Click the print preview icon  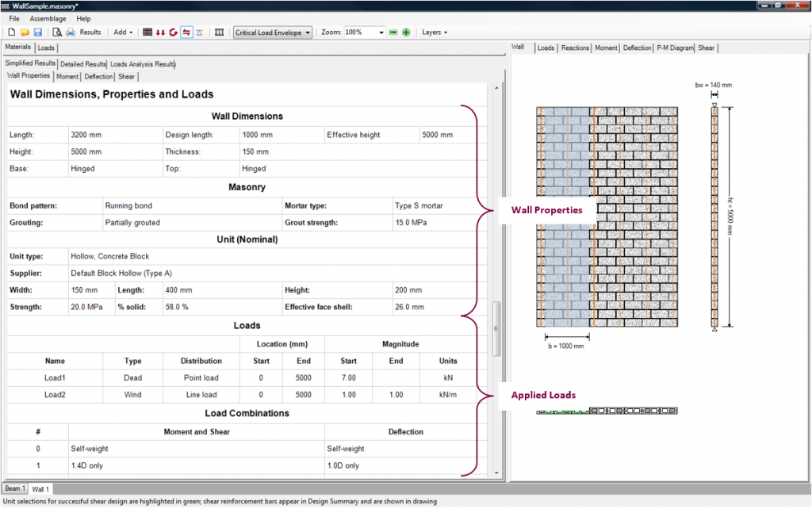[57, 33]
